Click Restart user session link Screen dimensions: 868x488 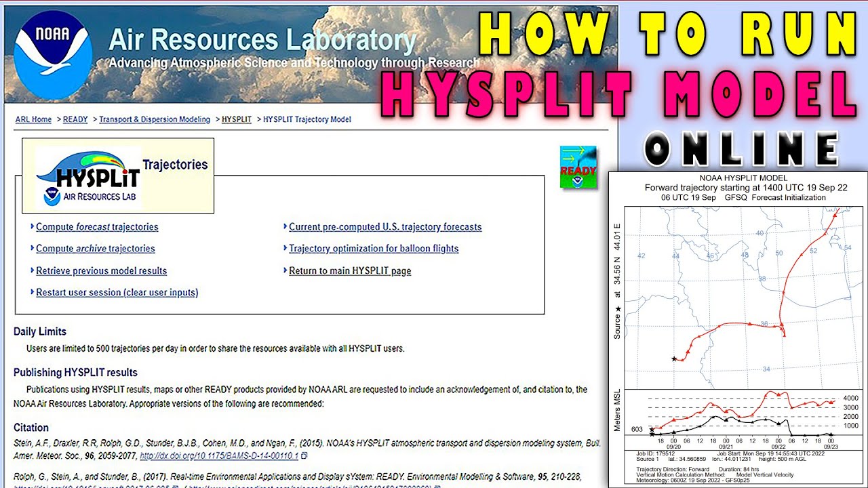(117, 293)
